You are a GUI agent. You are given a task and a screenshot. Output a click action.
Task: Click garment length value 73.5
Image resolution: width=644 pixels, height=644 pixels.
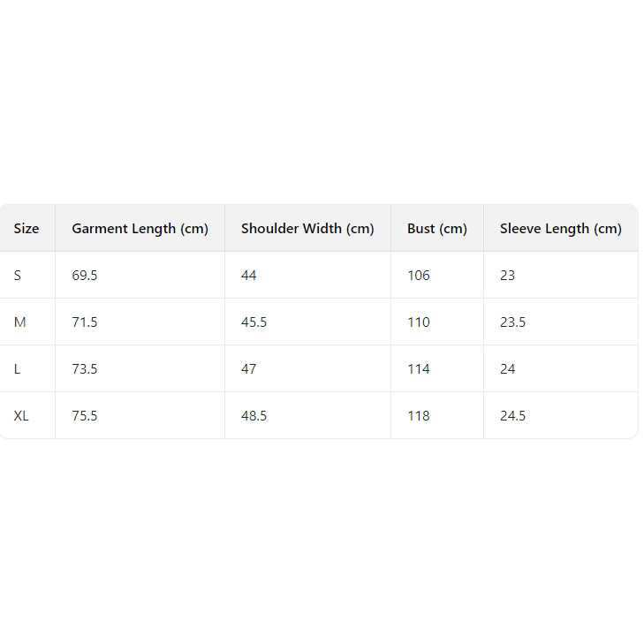(85, 369)
